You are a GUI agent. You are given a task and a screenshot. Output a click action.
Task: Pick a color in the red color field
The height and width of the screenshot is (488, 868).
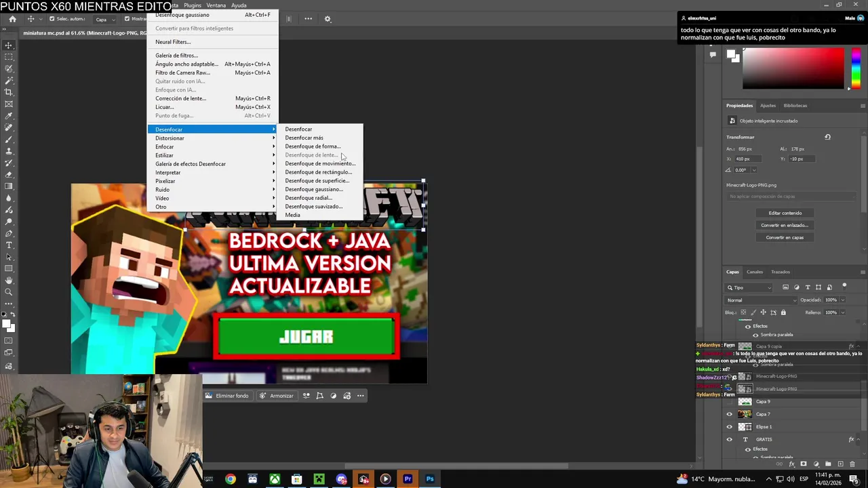(793, 68)
